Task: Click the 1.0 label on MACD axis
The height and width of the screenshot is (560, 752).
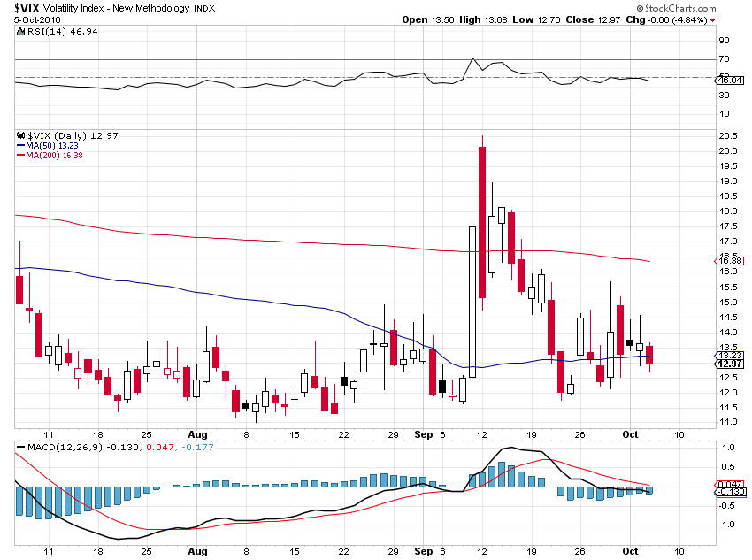Action: (728, 448)
